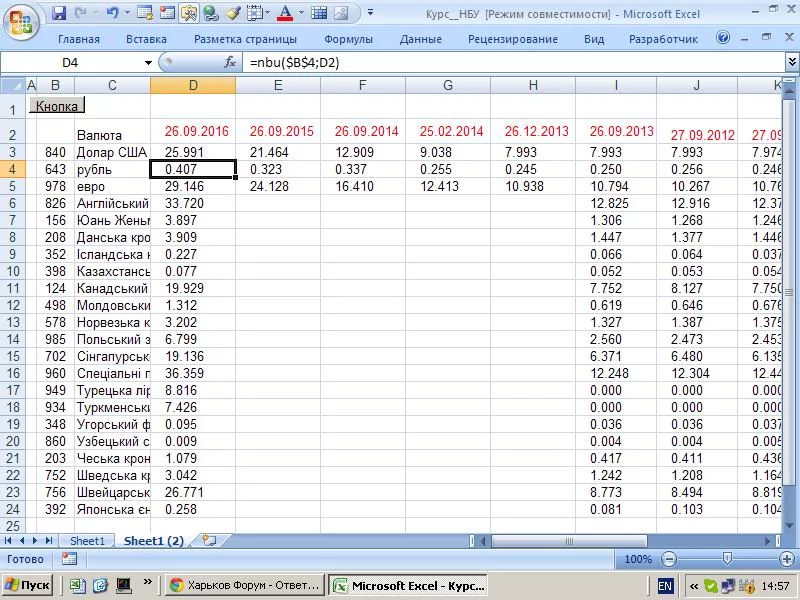
Task: Expand the formula bar
Action: coord(792,62)
